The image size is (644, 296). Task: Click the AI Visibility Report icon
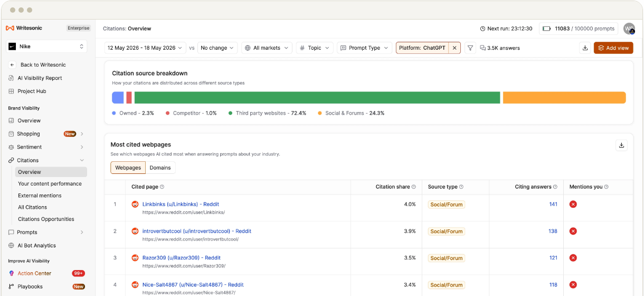point(12,78)
